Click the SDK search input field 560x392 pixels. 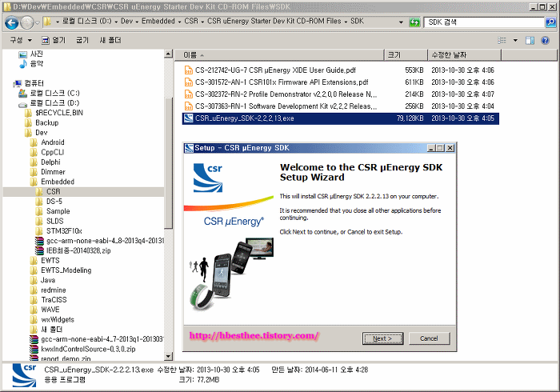(x=483, y=22)
